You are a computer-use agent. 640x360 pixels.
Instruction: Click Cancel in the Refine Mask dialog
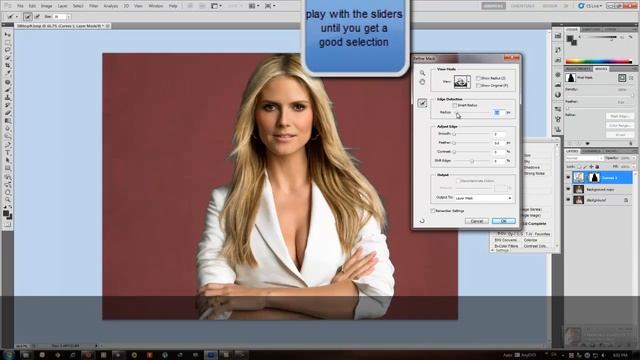[477, 221]
